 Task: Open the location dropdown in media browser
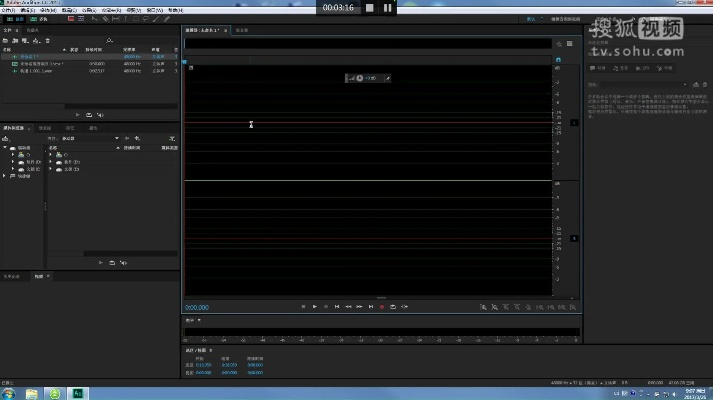pyautogui.click(x=117, y=138)
